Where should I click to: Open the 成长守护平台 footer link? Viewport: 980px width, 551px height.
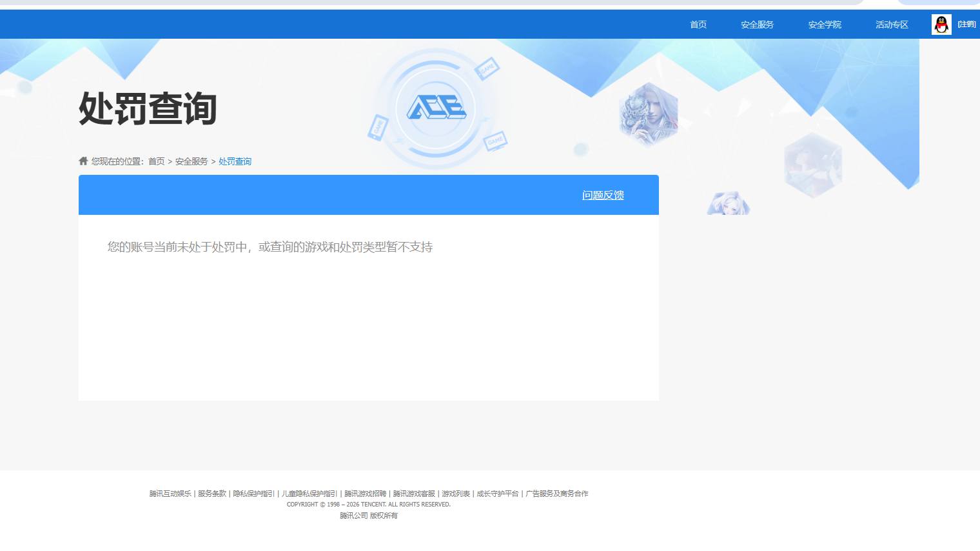coord(496,493)
